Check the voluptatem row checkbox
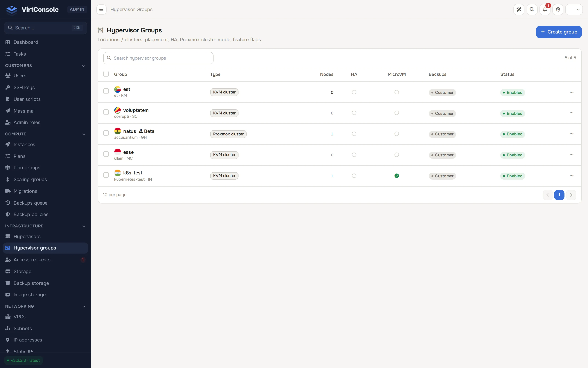588x368 pixels. pos(106,112)
